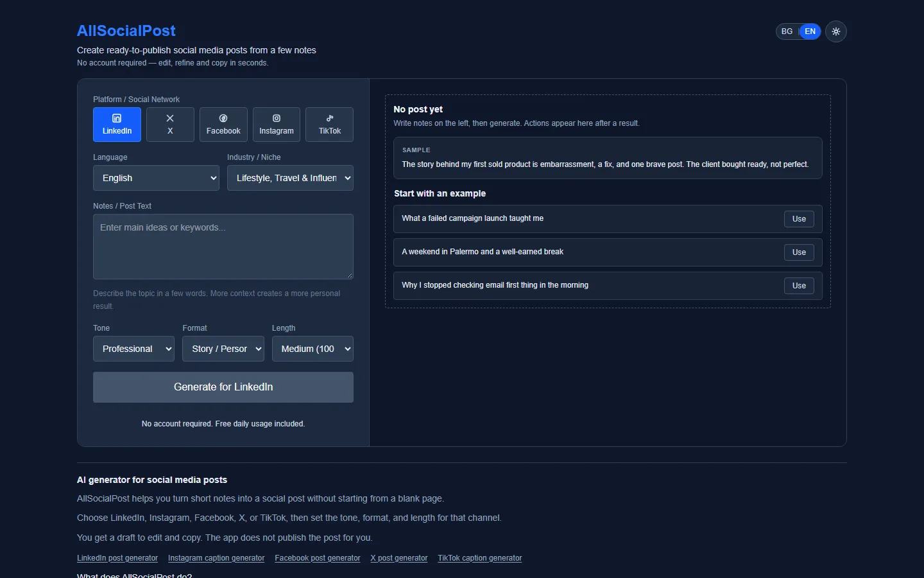Click the Notes / Post Text textarea

coord(223,247)
